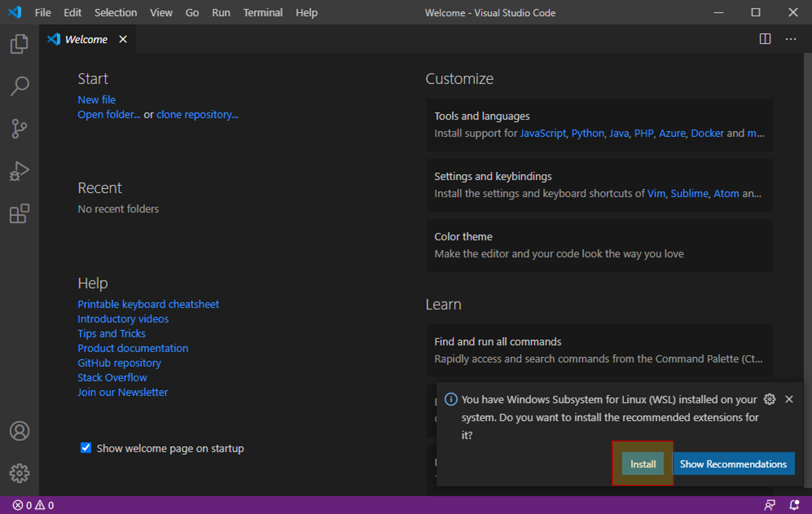The width and height of the screenshot is (812, 514).
Task: Install Azure support link
Action: (x=672, y=133)
